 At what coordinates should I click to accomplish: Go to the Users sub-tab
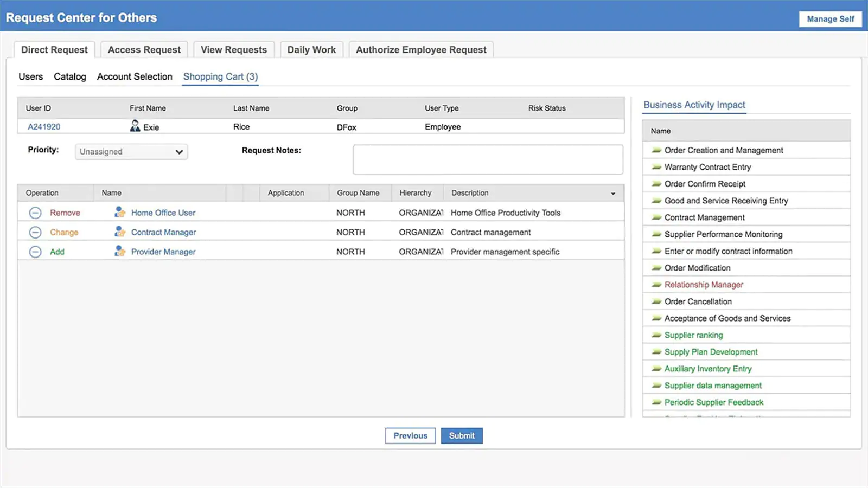(30, 77)
